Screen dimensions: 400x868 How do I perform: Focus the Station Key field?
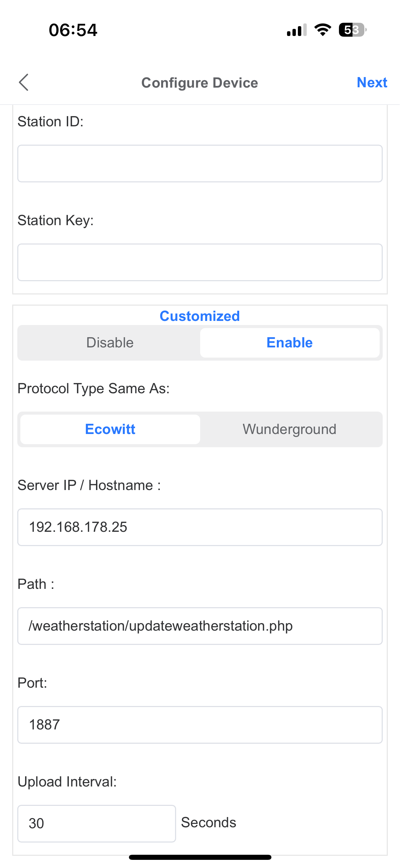pos(200,262)
